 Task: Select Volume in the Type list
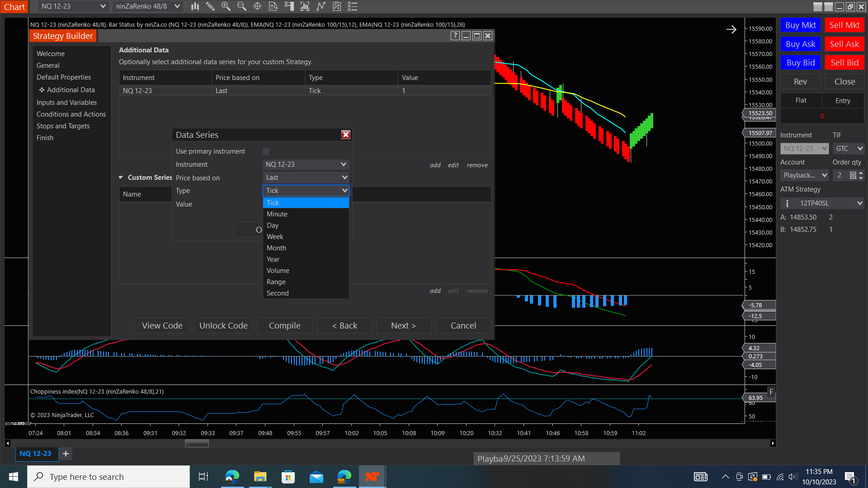278,271
